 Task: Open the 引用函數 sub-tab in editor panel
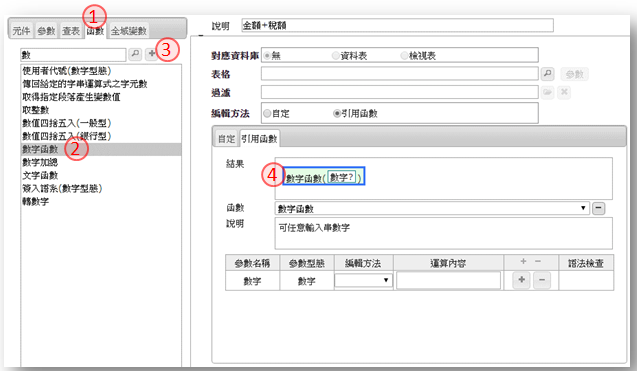click(x=259, y=139)
